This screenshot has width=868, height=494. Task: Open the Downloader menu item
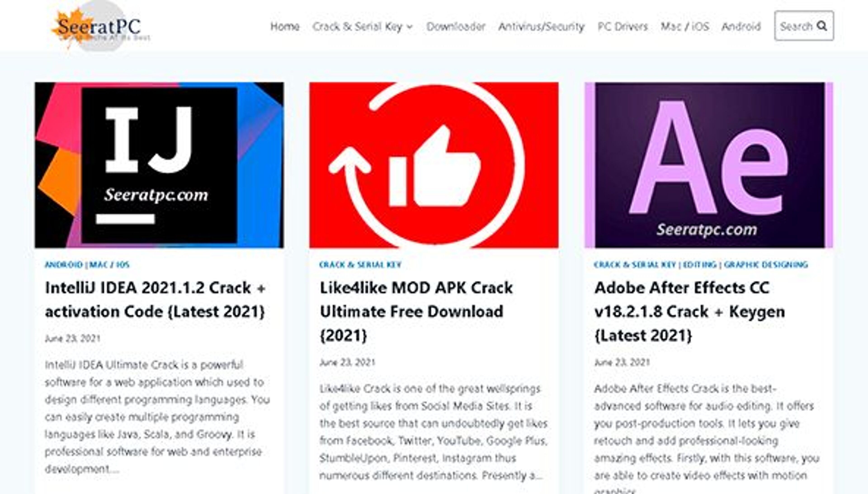[x=456, y=26]
